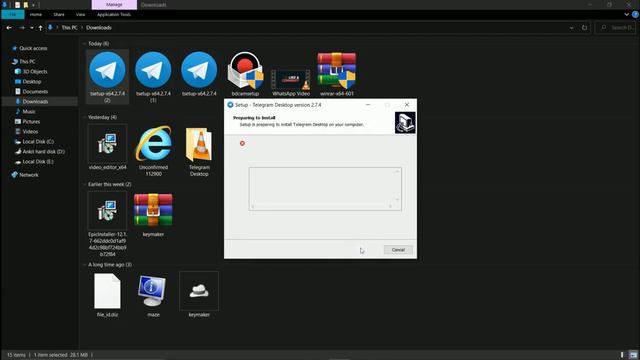The image size is (640, 360).
Task: Click the Manage contextual tab
Action: point(114,5)
